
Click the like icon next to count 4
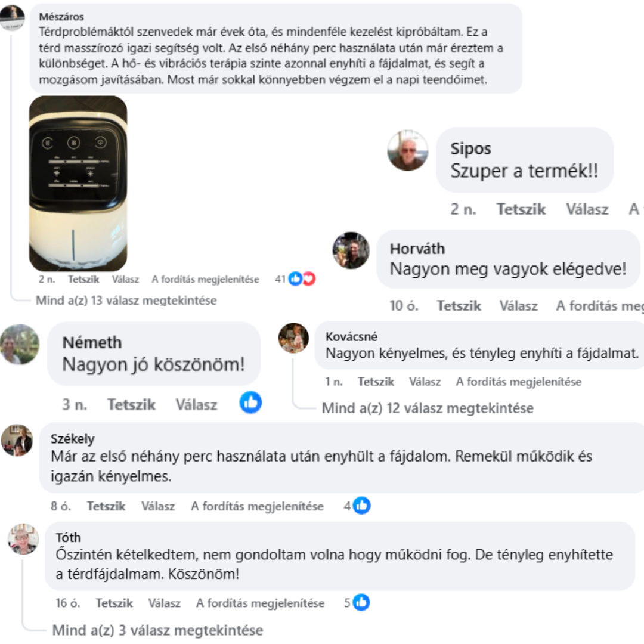point(362,506)
